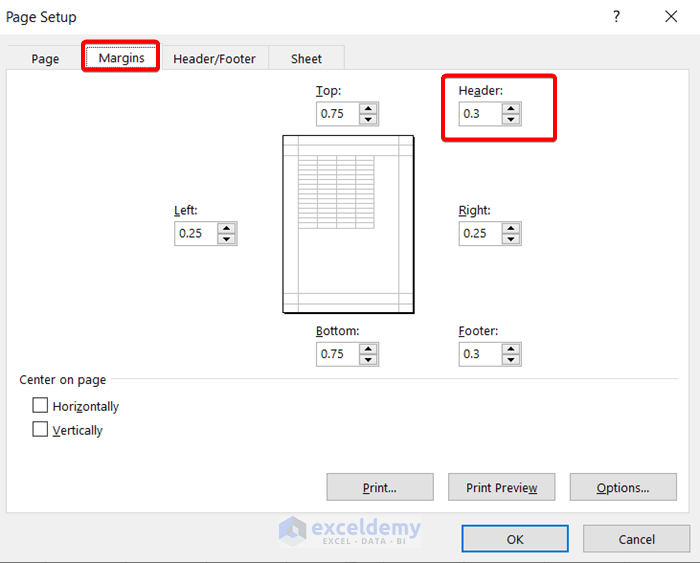The width and height of the screenshot is (700, 563).
Task: Close the Page Setup dialog
Action: pos(671,17)
